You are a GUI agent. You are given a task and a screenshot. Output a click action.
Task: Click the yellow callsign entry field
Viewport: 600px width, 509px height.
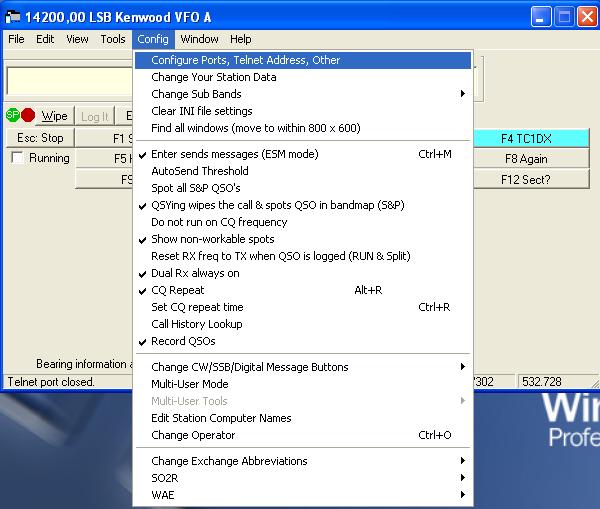click(x=70, y=81)
